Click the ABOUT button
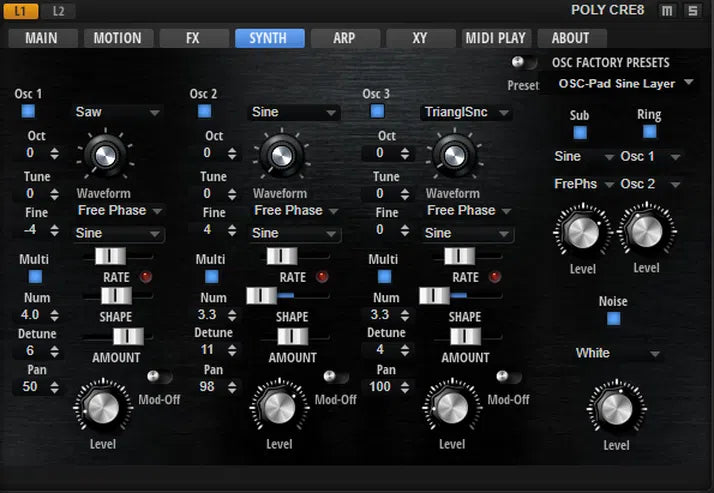The image size is (714, 493). point(571,38)
